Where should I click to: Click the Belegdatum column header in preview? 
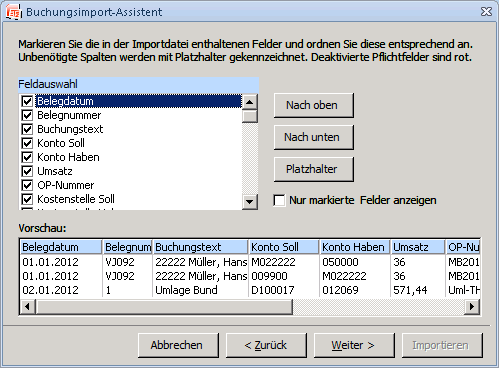click(x=61, y=247)
